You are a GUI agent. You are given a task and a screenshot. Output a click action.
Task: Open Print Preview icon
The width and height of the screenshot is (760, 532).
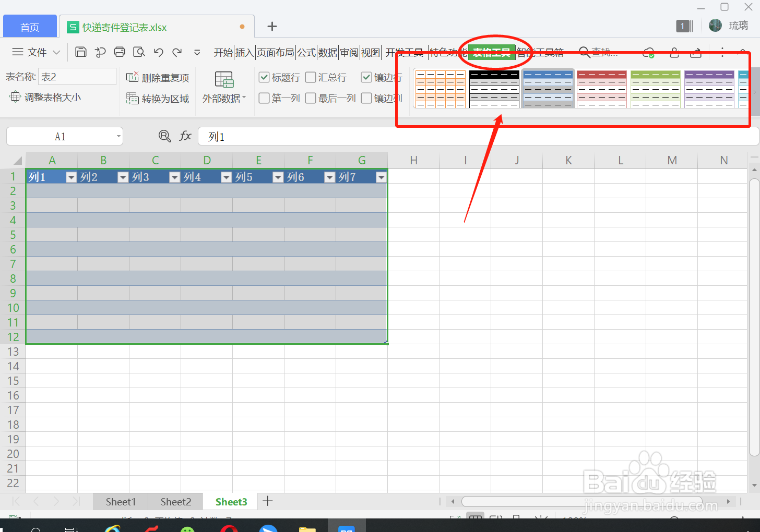click(x=139, y=52)
